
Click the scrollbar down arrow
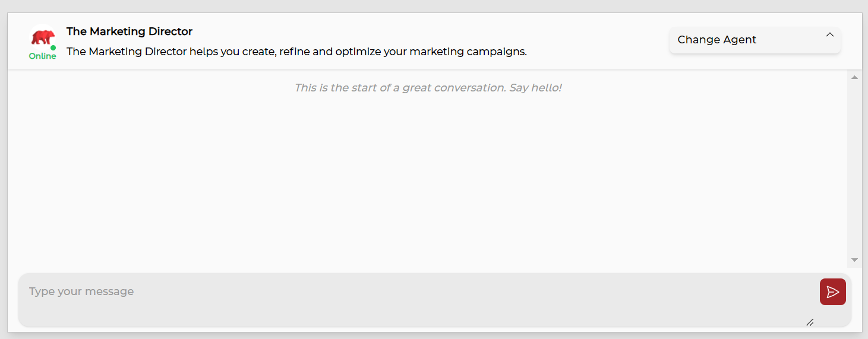(x=854, y=260)
